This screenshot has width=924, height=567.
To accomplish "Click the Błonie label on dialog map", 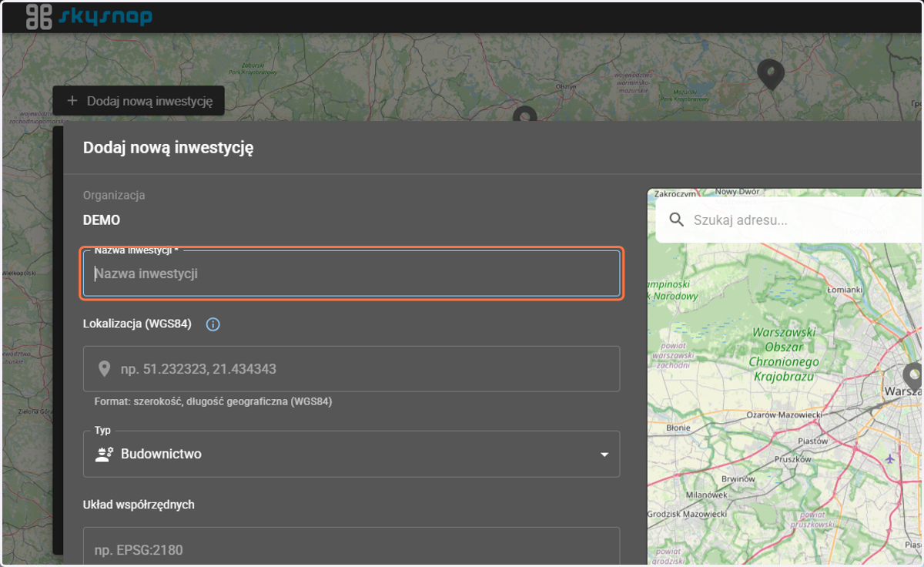I will click(x=678, y=427).
